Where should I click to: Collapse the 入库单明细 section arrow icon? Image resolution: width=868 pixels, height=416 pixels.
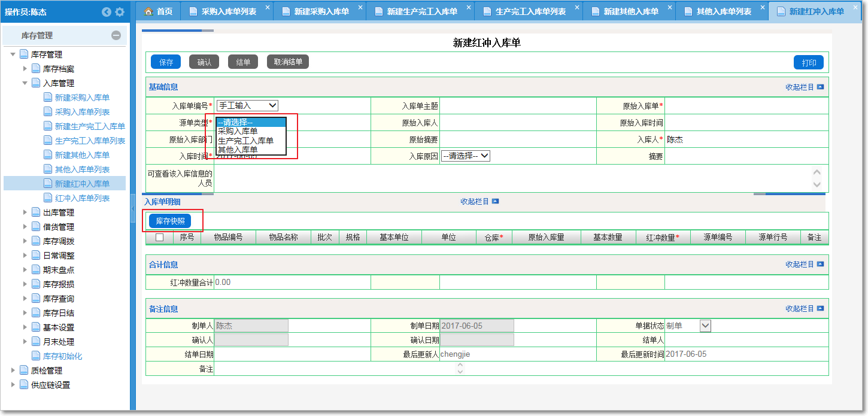495,202
